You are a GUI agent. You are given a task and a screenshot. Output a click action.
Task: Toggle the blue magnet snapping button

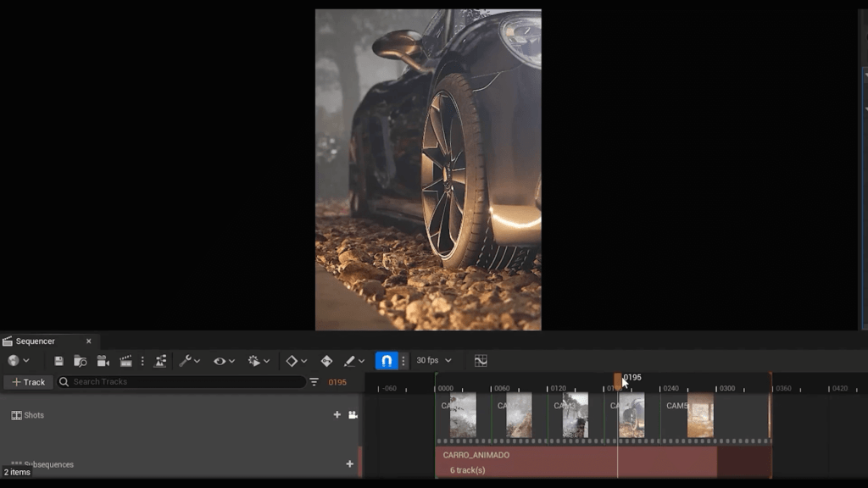tap(387, 361)
